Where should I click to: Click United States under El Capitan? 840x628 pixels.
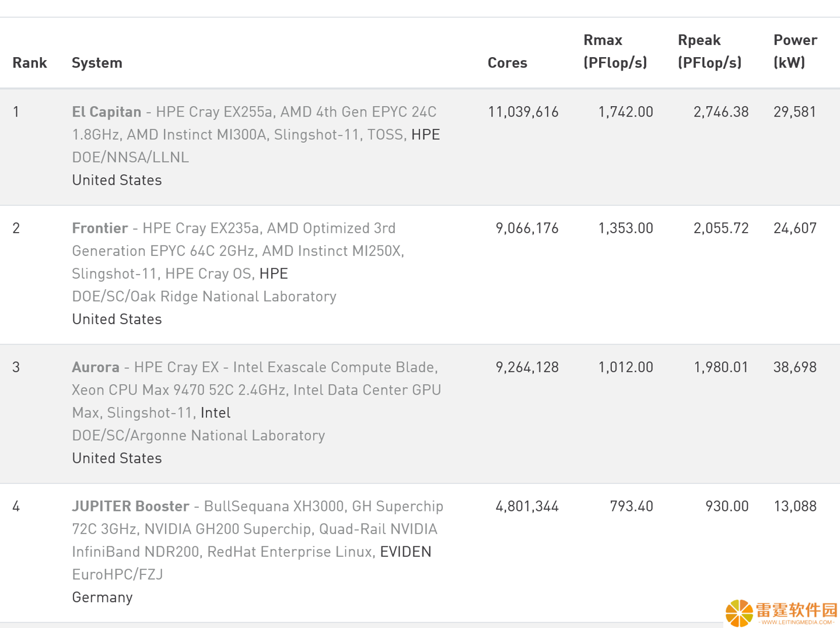pos(117,180)
